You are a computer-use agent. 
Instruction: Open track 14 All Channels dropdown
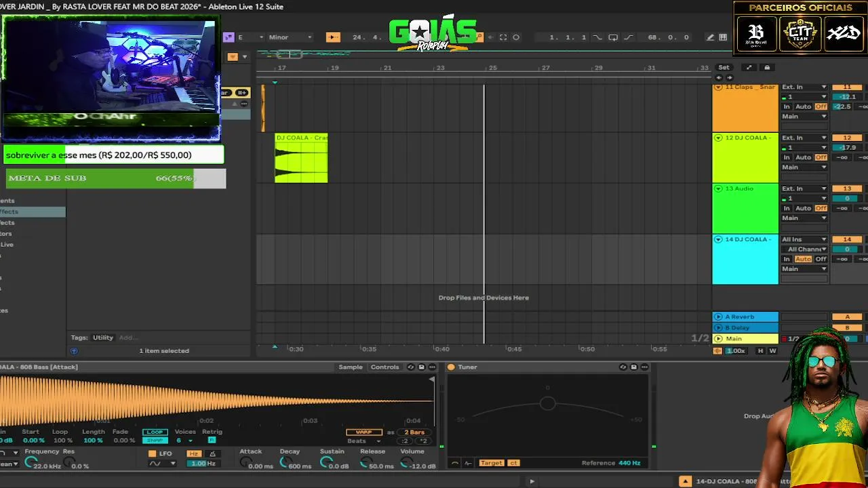point(804,249)
